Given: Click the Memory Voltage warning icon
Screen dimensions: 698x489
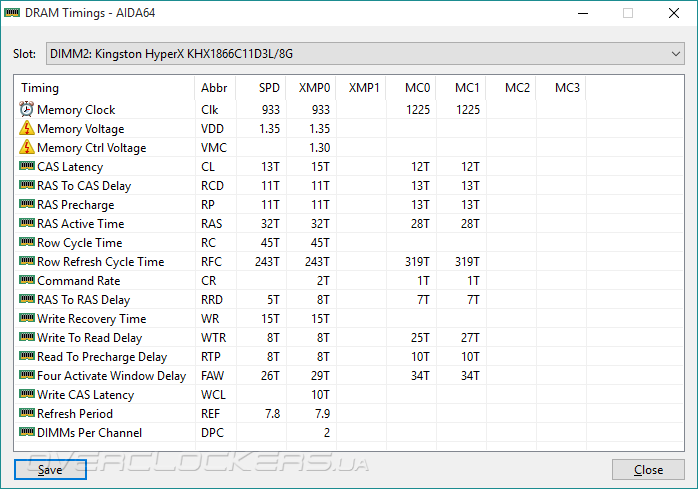Looking at the screenshot, I should point(26,129).
